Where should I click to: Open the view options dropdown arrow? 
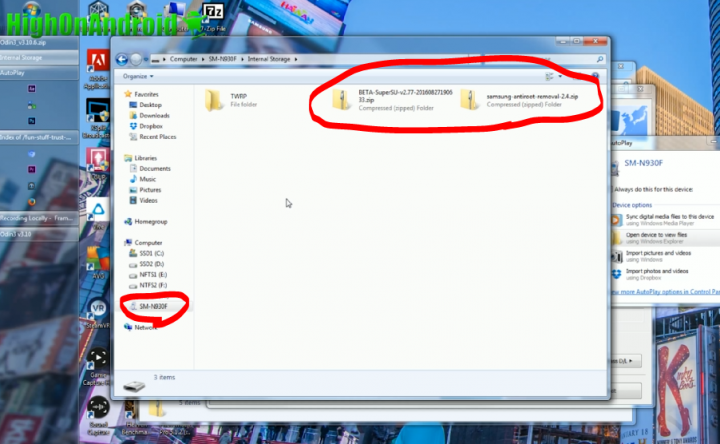pos(560,76)
